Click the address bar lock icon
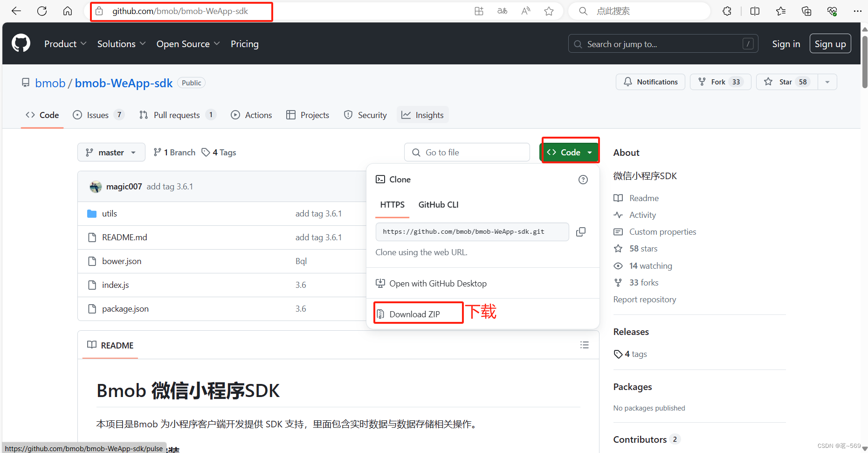The height and width of the screenshot is (453, 868). tap(99, 11)
